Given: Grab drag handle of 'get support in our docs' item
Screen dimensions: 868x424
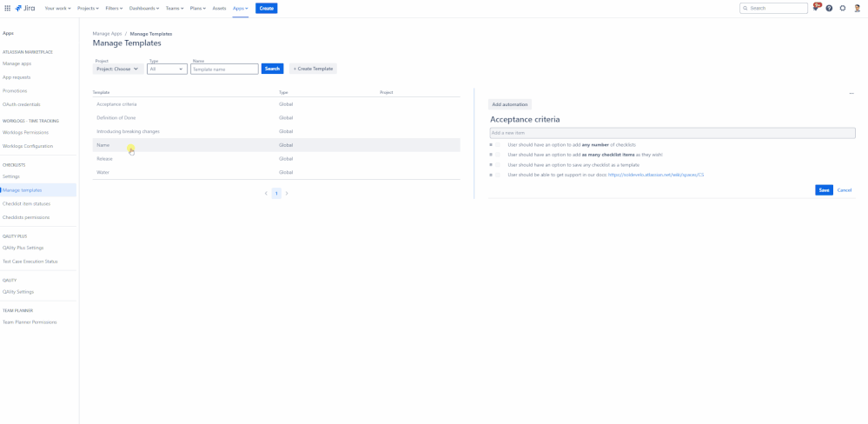Looking at the screenshot, I should (x=490, y=175).
